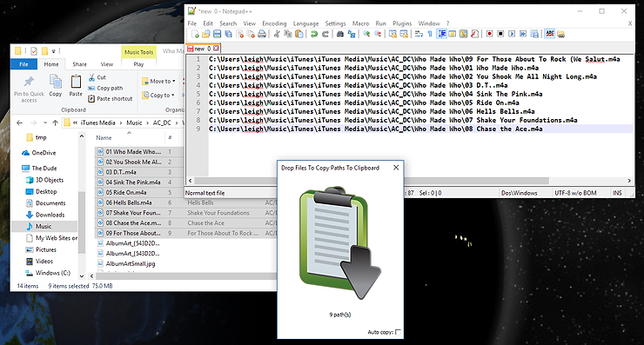Image resolution: width=644 pixels, height=345 pixels.
Task: Click the scissors Cut icon in Notepad++
Action: pos(277,34)
